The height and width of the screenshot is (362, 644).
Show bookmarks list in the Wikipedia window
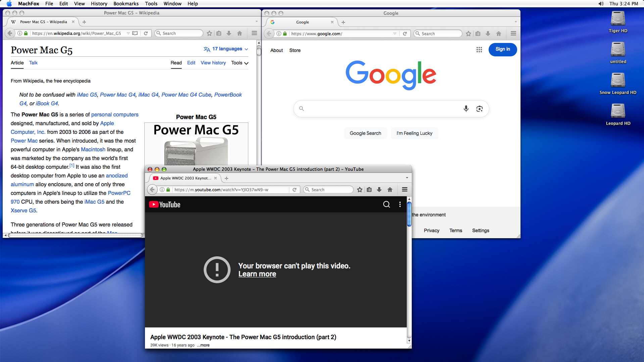(219, 33)
